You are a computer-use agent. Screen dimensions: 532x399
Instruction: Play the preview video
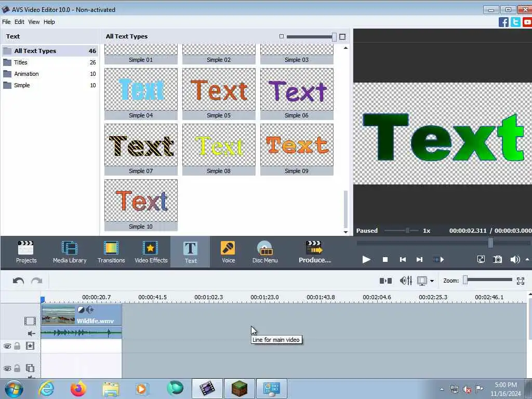pos(366,260)
